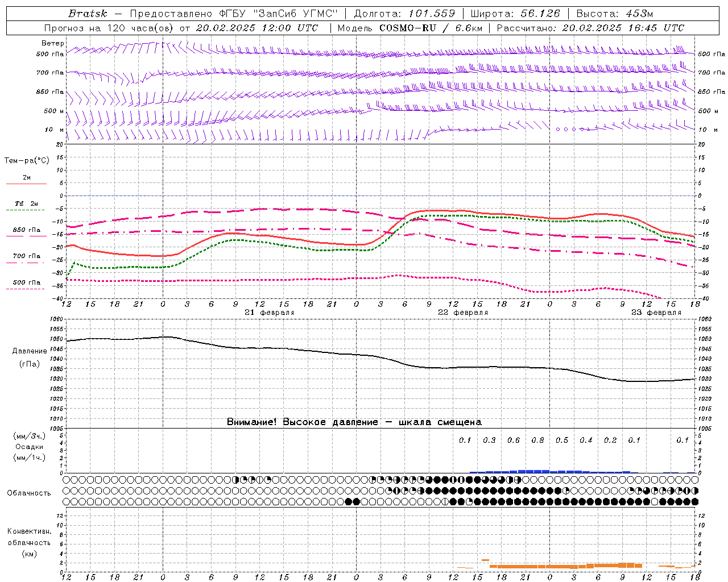Click the "(мм/1ч.)" precipitation unit label
Viewport: 728px width, 582px height.
(30, 458)
